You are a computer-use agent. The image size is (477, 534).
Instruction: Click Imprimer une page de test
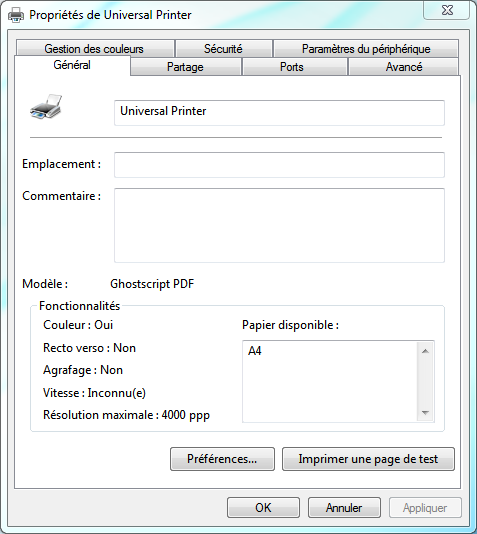pyautogui.click(x=368, y=459)
